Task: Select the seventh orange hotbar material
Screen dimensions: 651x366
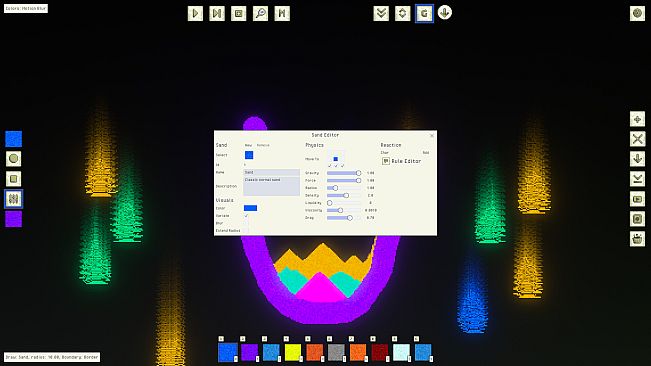Action: 358,352
